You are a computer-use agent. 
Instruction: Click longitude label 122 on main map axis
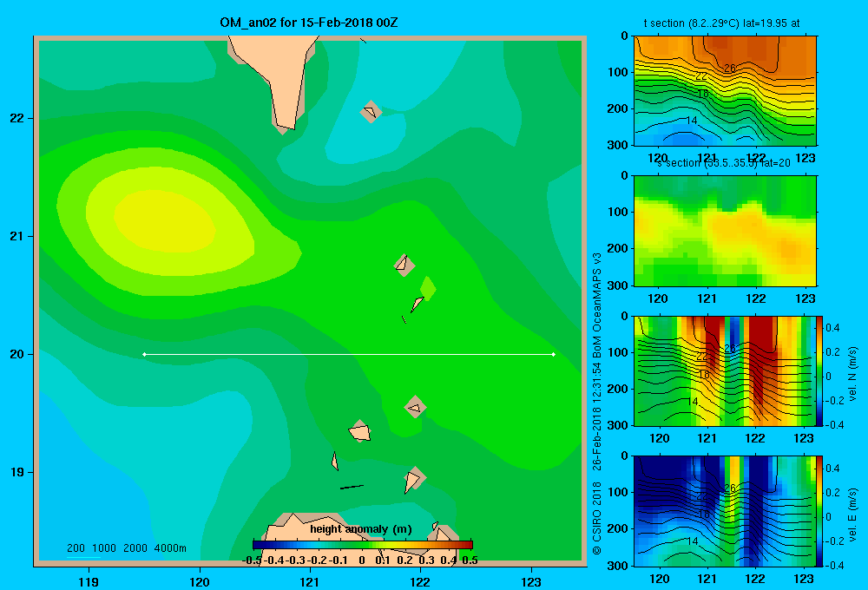[x=420, y=581]
